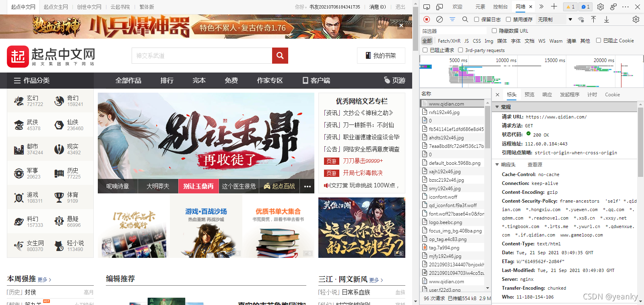This screenshot has height=305, width=644.
Task: Open network conditions wifi-gear icon
Action: 581,19
